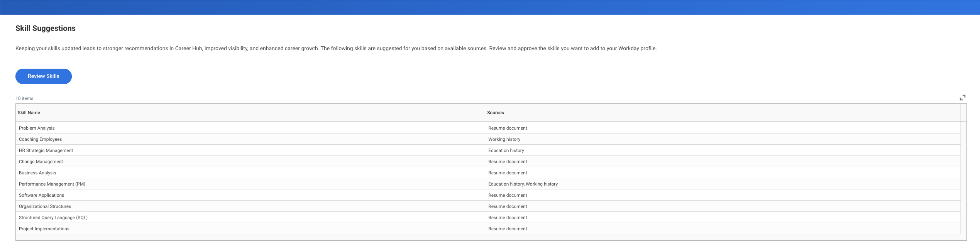This screenshot has height=250, width=980.
Task: Select the Coaching Employees skill
Action: tap(40, 139)
